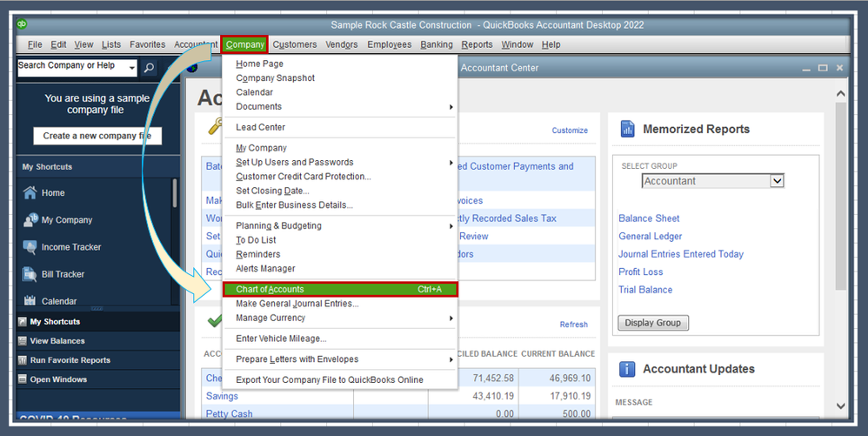Click the Display Group button
The height and width of the screenshot is (436, 868).
point(653,323)
